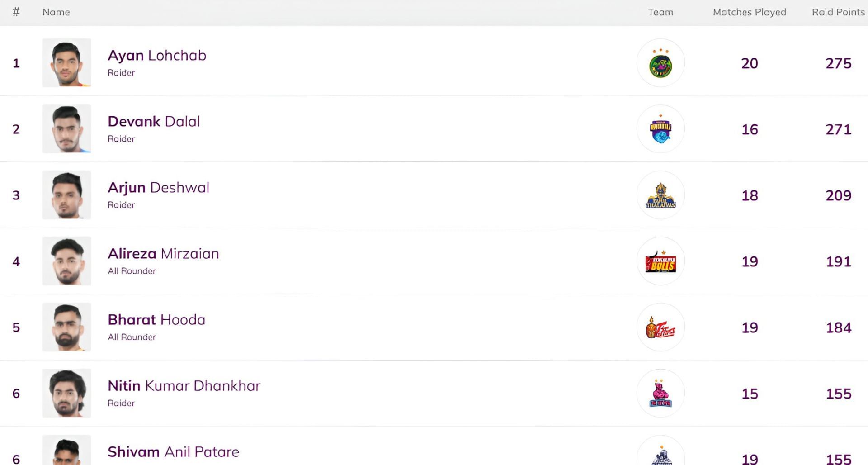This screenshot has height=465, width=868.
Task: Click Bharat Hooda's player photo
Action: click(x=67, y=327)
